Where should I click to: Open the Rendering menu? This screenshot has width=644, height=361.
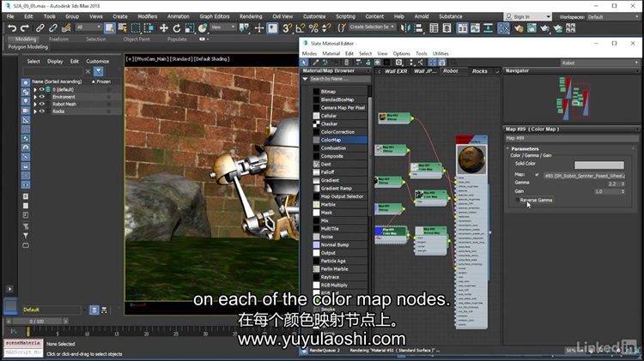(251, 16)
